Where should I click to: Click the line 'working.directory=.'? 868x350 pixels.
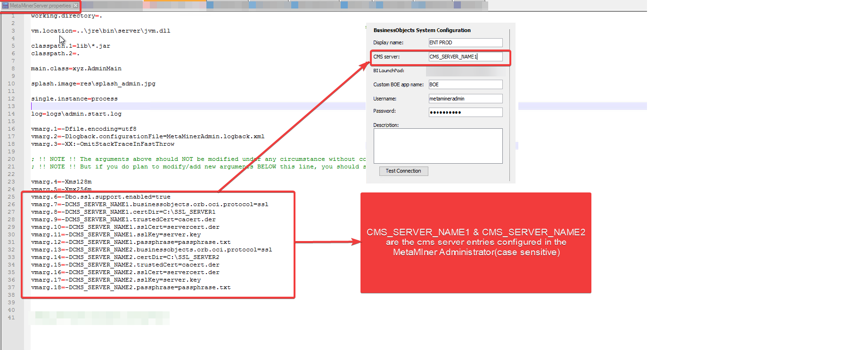tap(66, 16)
